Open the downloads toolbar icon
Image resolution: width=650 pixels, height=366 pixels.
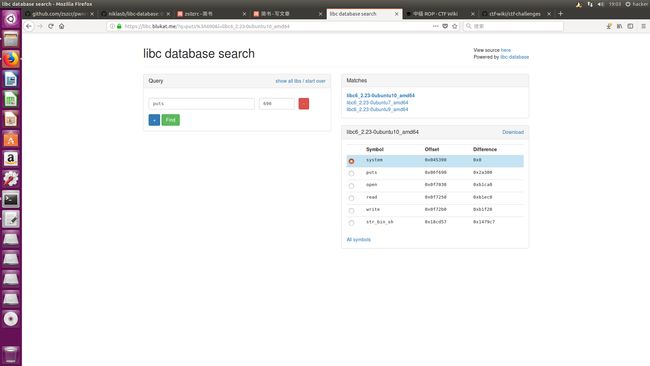(609, 26)
